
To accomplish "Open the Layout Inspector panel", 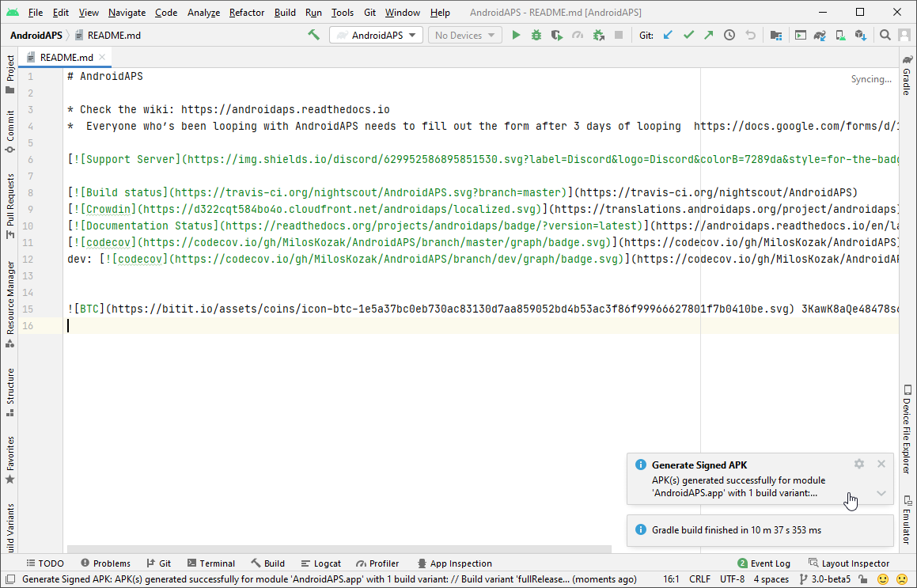I will pyautogui.click(x=849, y=563).
